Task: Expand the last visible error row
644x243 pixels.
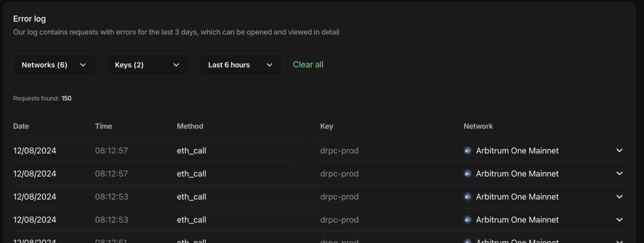Action: point(619,241)
